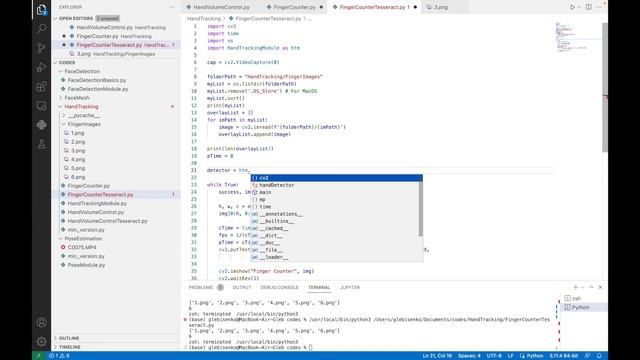Image resolution: width=640 pixels, height=360 pixels.
Task: Select the Python terminal entry
Action: tap(583, 307)
